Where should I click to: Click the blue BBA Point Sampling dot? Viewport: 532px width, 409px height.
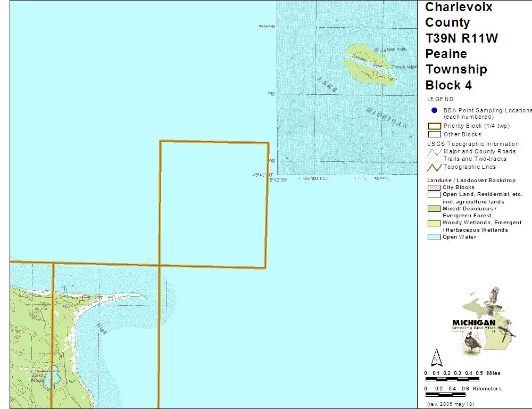point(434,110)
